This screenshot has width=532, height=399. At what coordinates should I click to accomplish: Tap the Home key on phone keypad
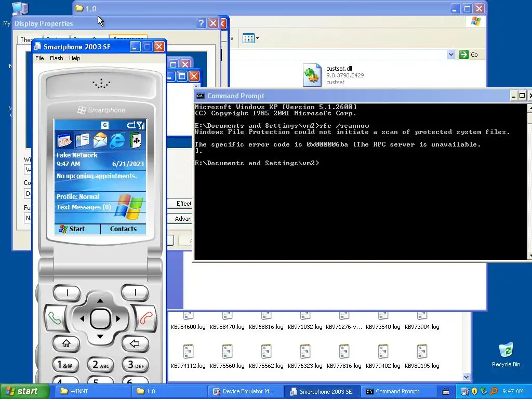(x=66, y=343)
